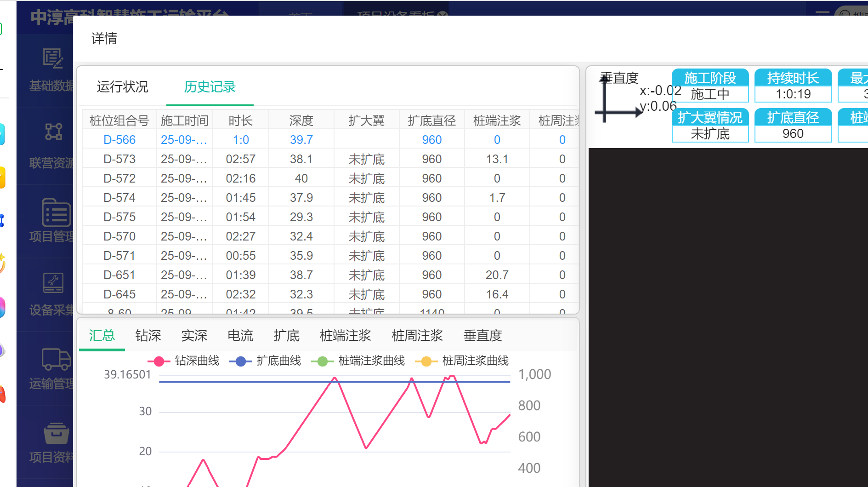
Task: Select the 项目管理 list icon
Action: tap(56, 212)
